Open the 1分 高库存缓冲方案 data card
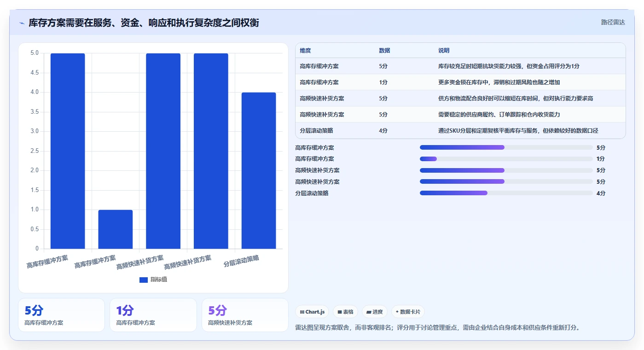 click(153, 315)
